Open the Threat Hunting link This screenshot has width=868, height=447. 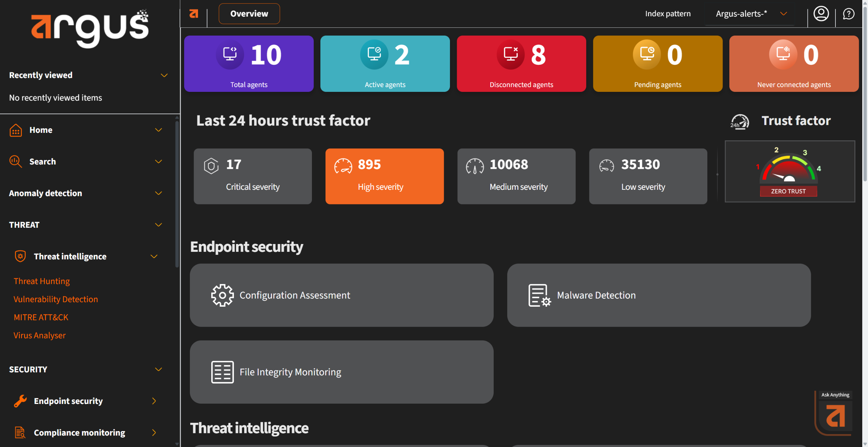(42, 281)
